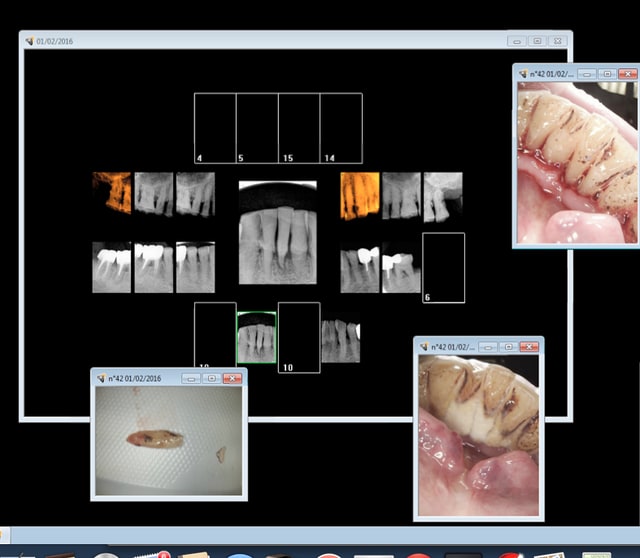Maximize the extracted tooth fragment photo window
This screenshot has height=558, width=640.
(210, 379)
